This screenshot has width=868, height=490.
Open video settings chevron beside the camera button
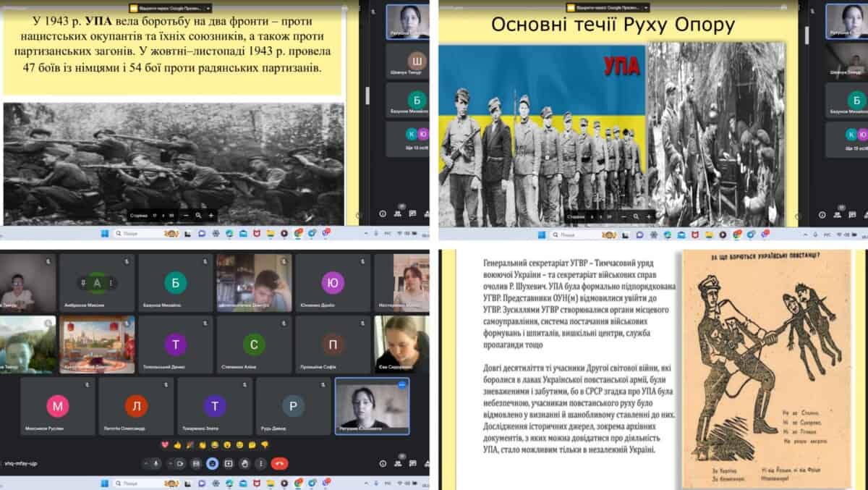tap(170, 463)
